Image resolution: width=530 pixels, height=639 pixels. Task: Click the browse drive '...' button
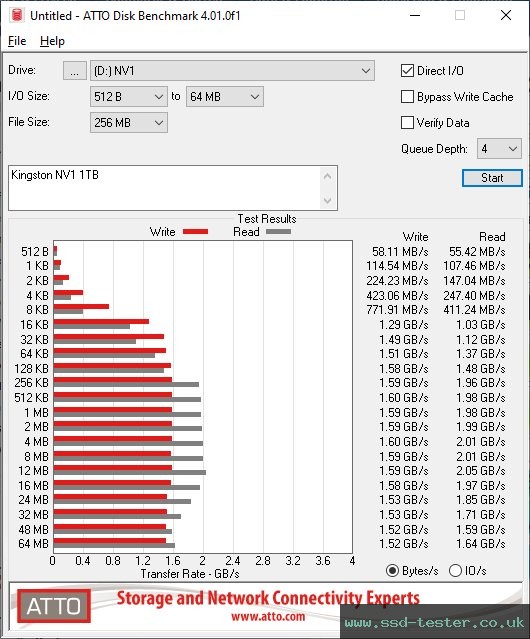coord(75,71)
